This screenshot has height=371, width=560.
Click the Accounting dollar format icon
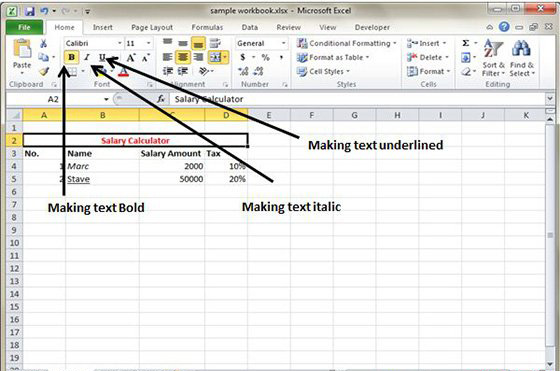[243, 57]
